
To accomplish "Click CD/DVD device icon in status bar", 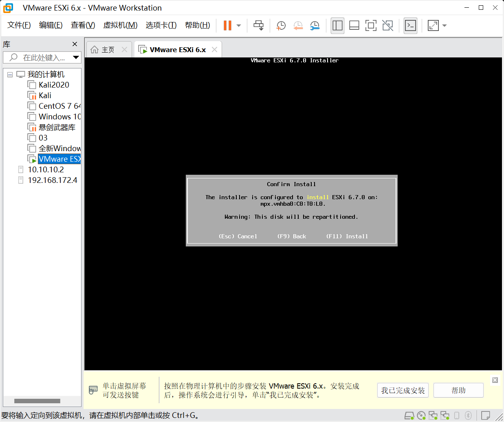I will pos(421,415).
